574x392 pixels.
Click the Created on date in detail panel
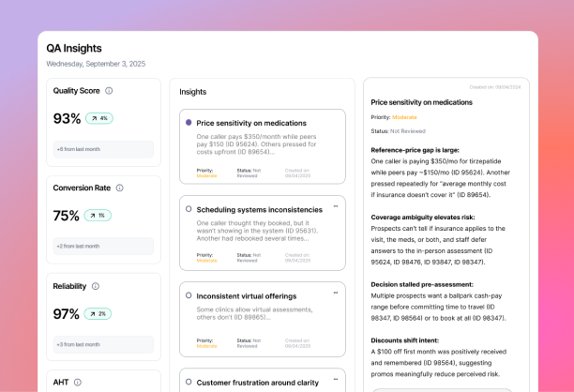point(495,87)
